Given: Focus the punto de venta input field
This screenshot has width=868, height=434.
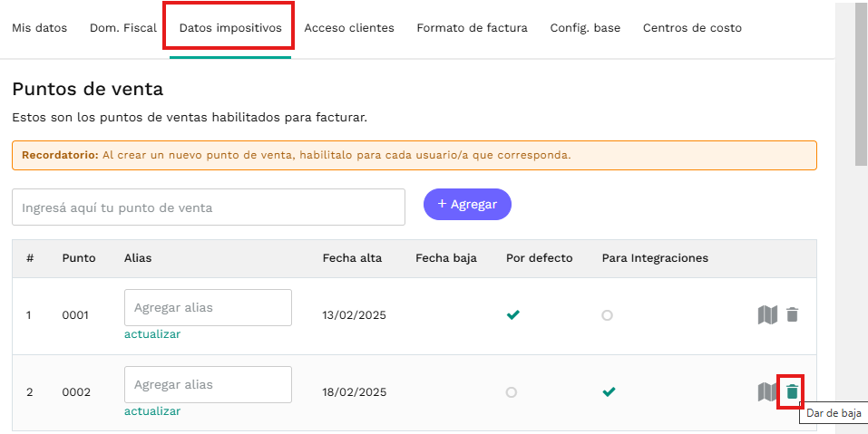Looking at the screenshot, I should click(209, 207).
